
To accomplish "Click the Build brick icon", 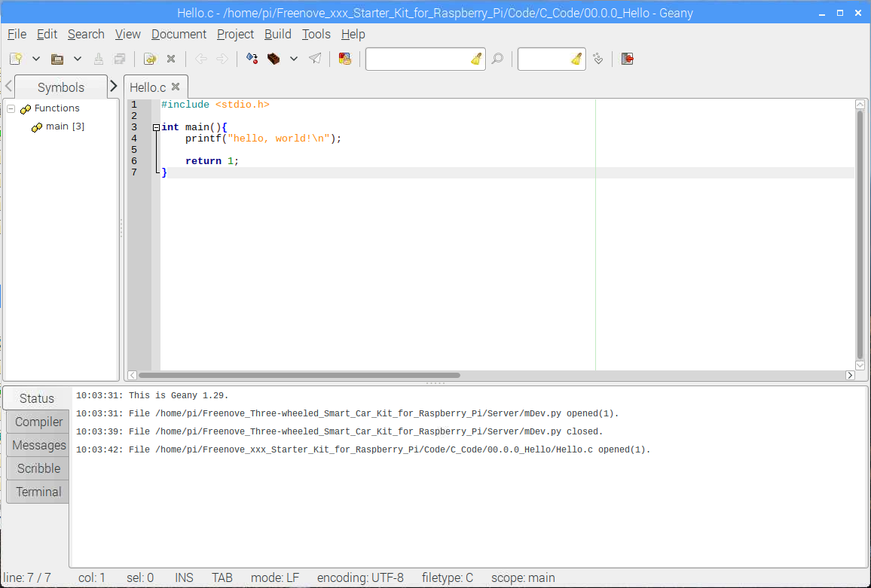I will [x=274, y=59].
